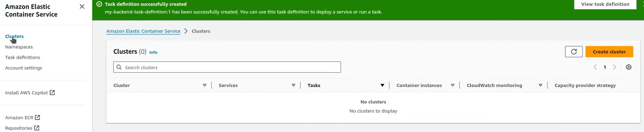Click 'No clusters to display' text

coord(373,111)
